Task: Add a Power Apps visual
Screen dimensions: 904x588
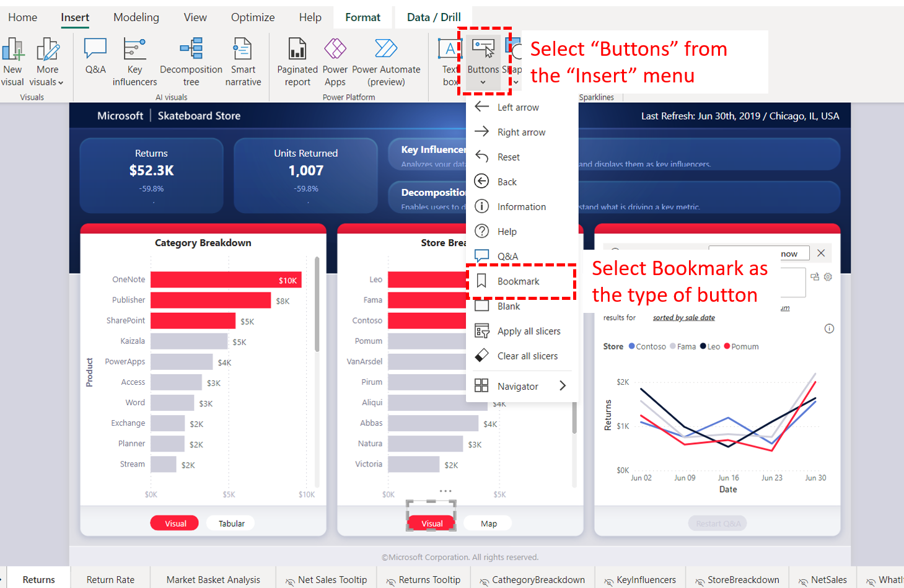Action: point(335,61)
